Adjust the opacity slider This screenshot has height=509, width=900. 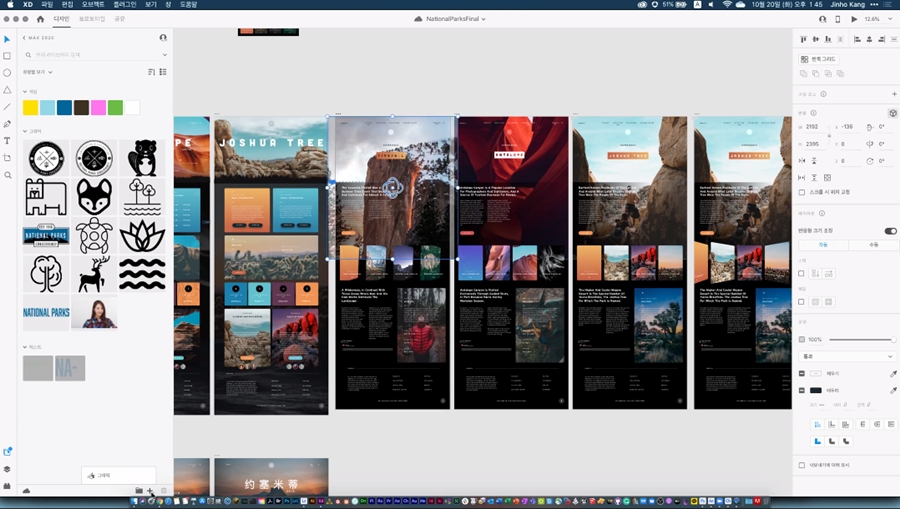(862, 340)
